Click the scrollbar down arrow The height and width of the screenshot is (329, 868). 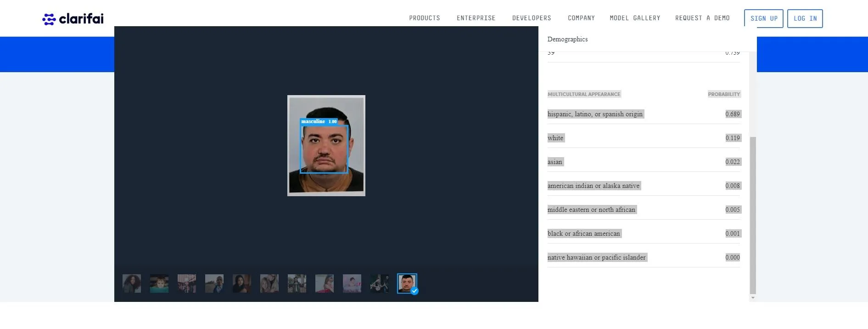pos(752,298)
